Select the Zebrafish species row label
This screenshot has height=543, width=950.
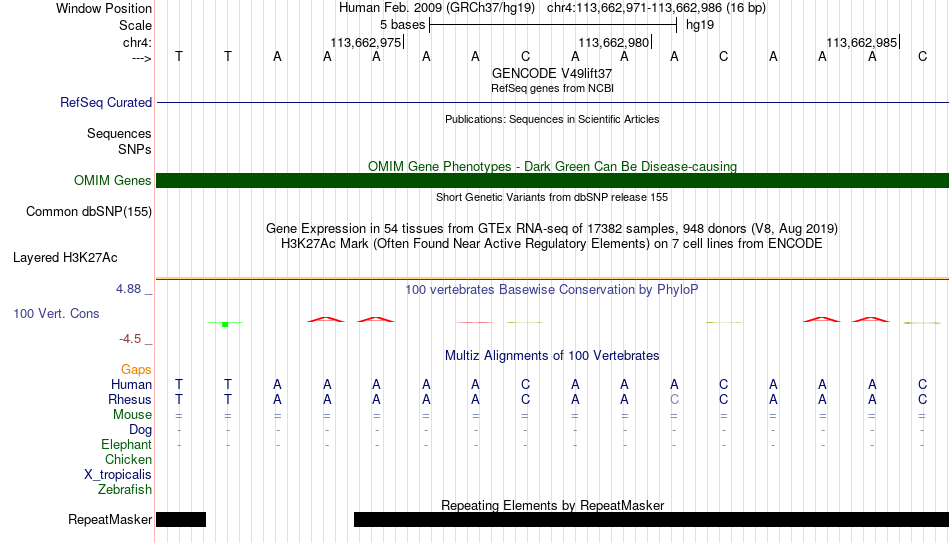point(125,489)
